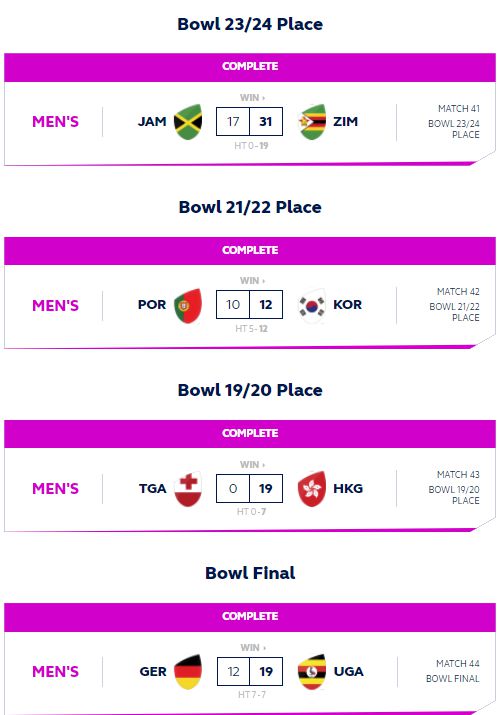Viewport: 499px width, 715px height.
Task: Click the Tonga flag shield icon
Action: point(188,488)
